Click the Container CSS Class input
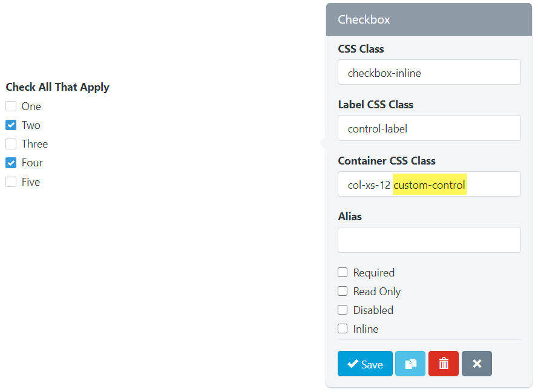 tap(429, 184)
